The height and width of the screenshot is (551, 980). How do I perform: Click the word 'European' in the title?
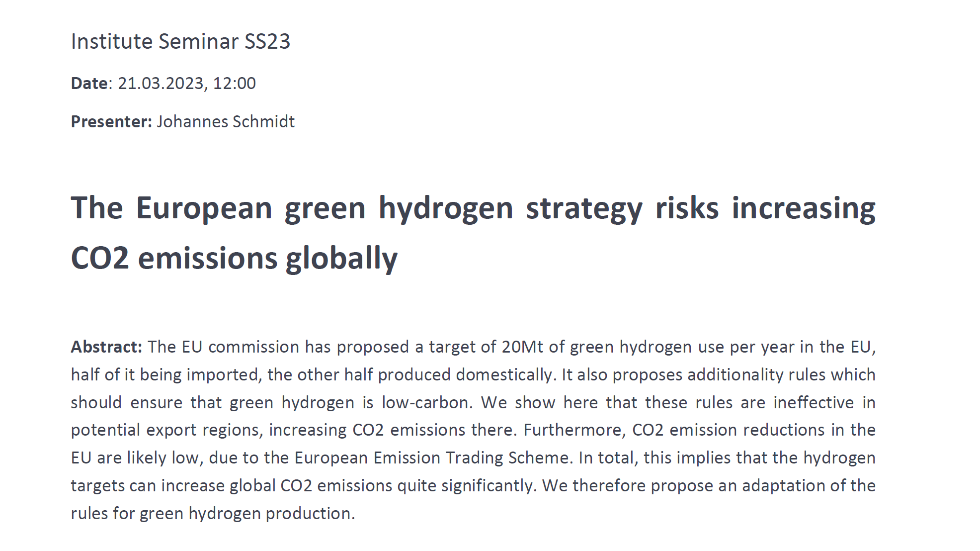point(204,209)
